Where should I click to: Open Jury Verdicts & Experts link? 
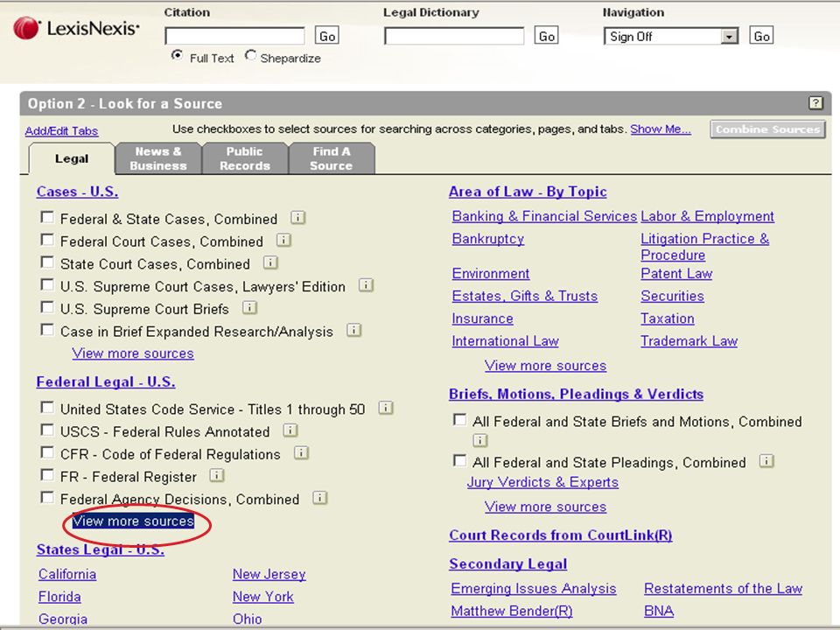542,482
